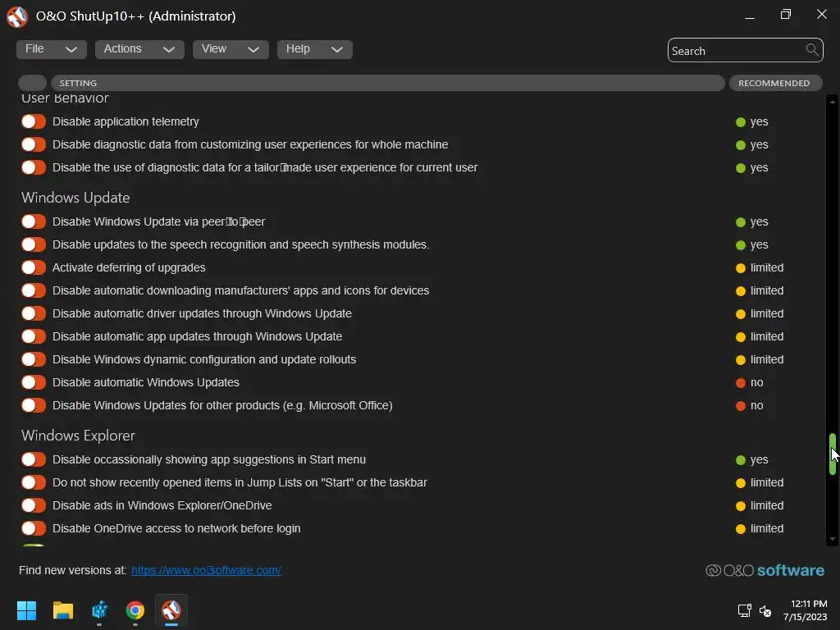
Task: Click 'Disable application telemetry' label
Action: (x=126, y=121)
